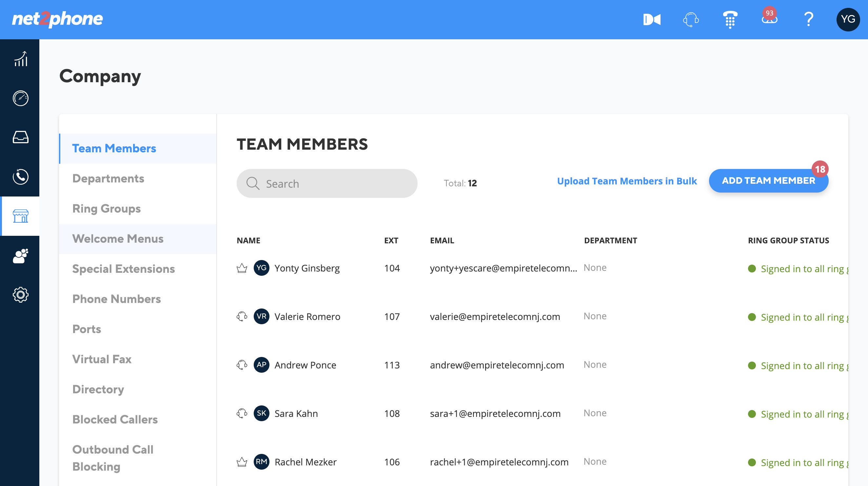Open the YG profile avatar menu
The height and width of the screenshot is (486, 868).
[x=848, y=20]
